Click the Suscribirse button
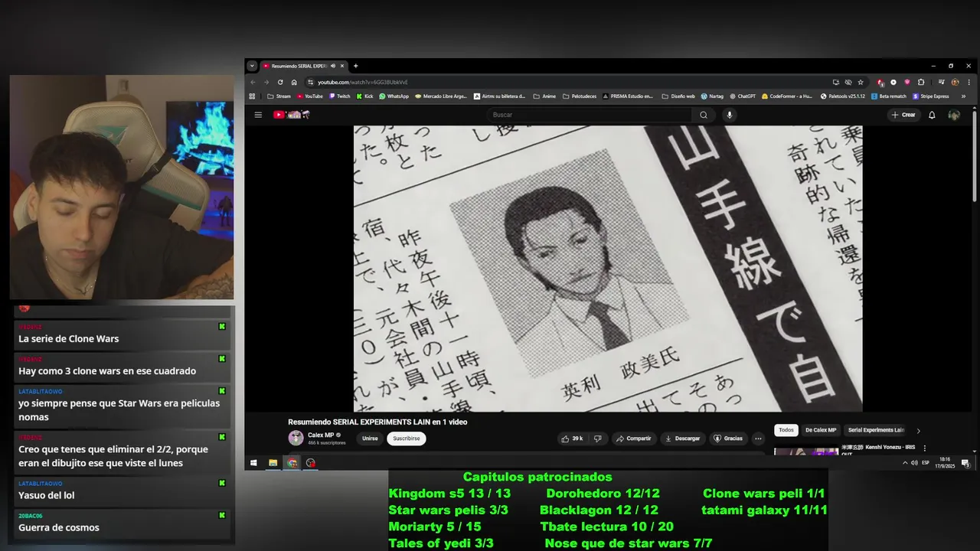 (x=406, y=439)
